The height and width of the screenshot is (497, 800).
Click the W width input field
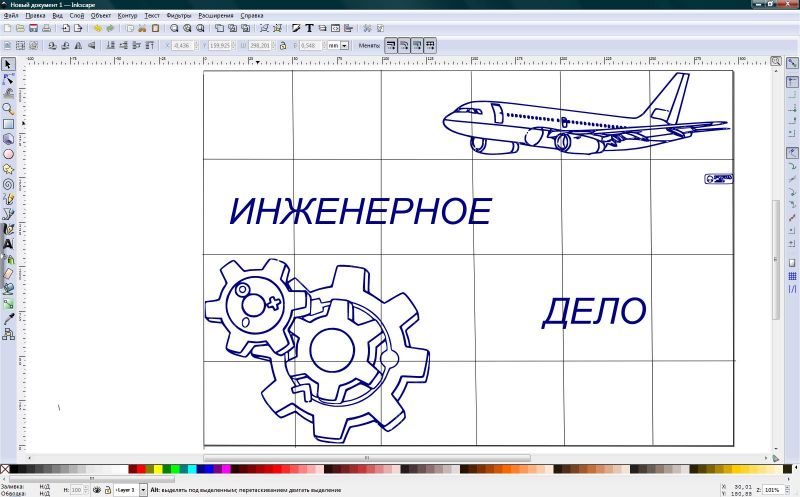[x=261, y=45]
